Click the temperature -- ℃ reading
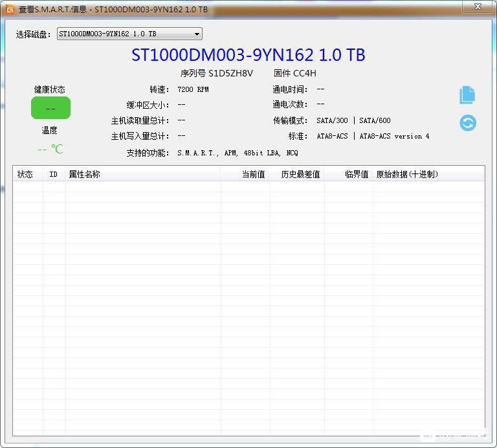Image resolution: width=497 pixels, height=448 pixels. pyautogui.click(x=50, y=149)
